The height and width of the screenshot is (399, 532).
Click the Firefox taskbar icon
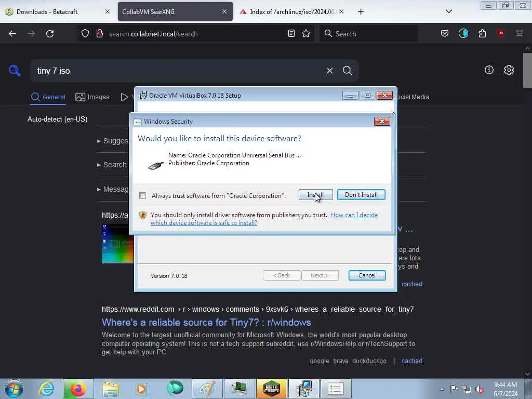pyautogui.click(x=78, y=389)
